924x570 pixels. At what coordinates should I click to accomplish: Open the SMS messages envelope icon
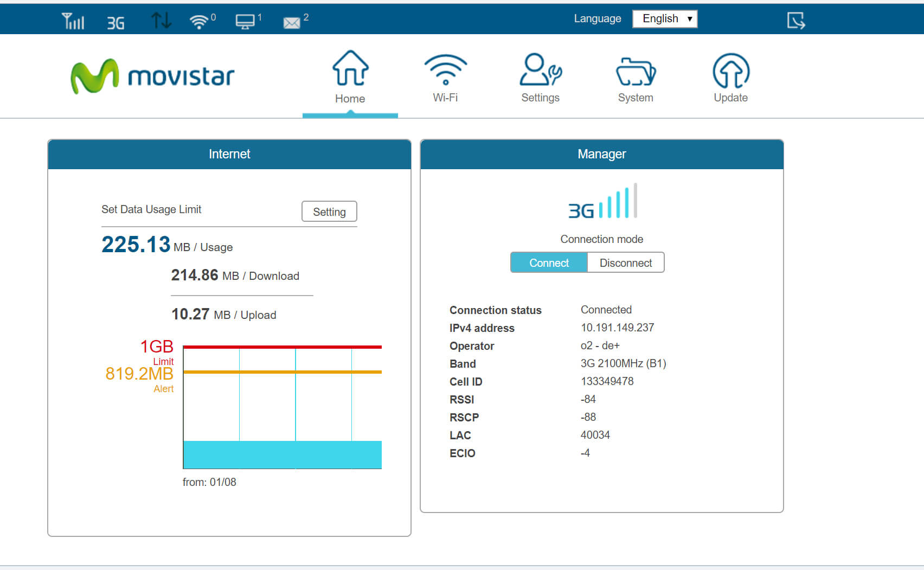coord(292,23)
